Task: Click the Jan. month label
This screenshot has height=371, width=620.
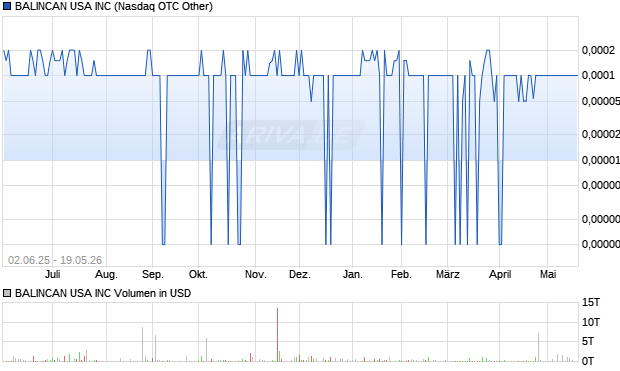Action: click(x=352, y=274)
